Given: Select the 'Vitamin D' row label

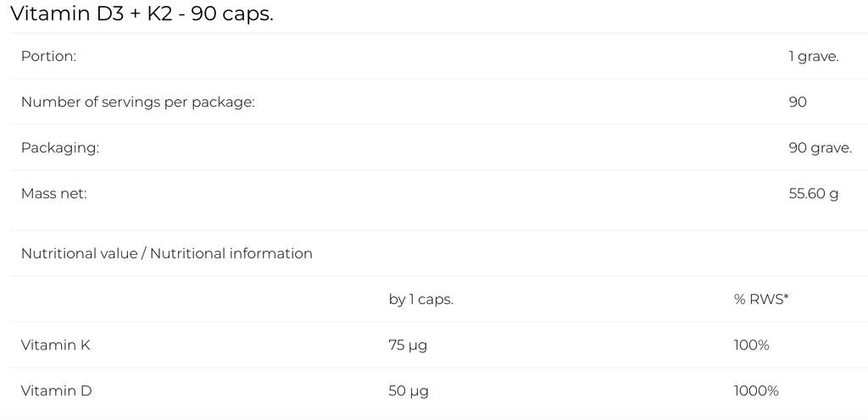Looking at the screenshot, I should pos(56,391).
